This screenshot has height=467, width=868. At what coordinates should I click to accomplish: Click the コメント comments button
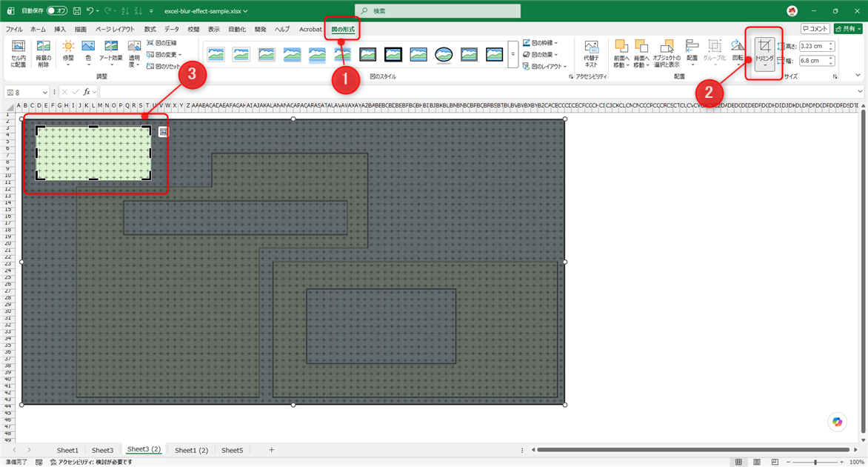[x=815, y=29]
